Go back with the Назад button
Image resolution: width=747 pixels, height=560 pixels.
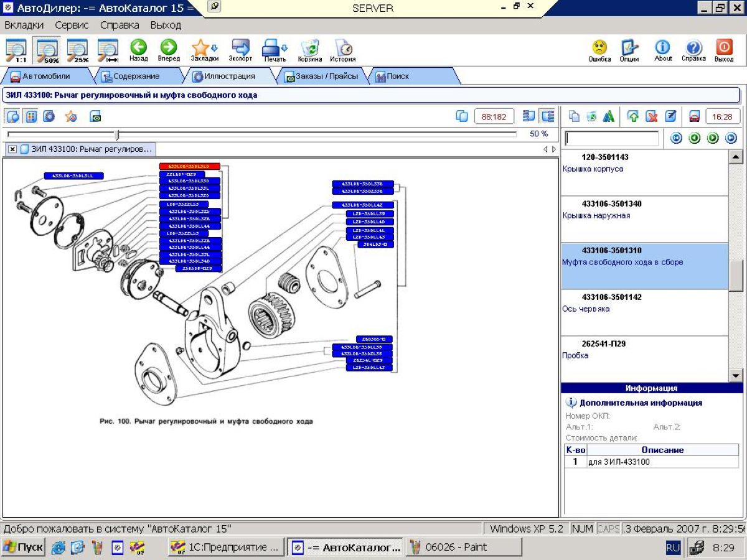138,50
